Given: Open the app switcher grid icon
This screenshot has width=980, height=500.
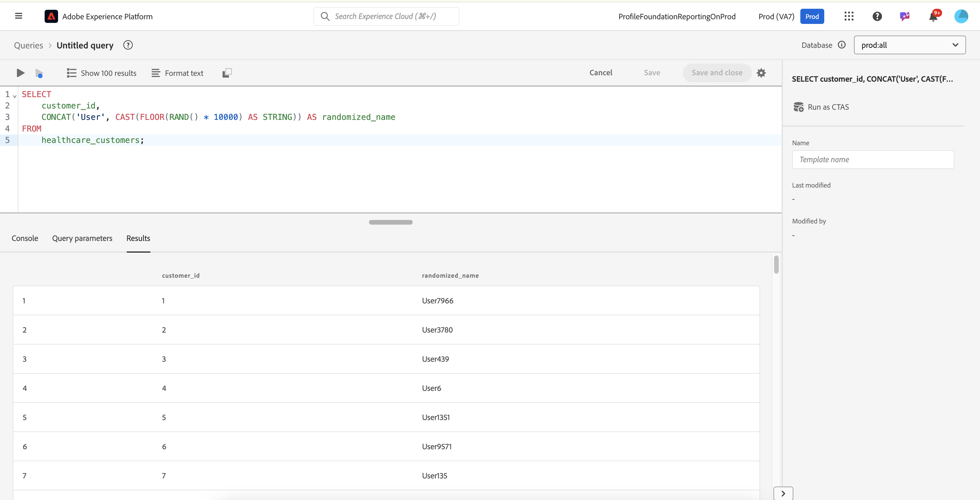Looking at the screenshot, I should 849,16.
